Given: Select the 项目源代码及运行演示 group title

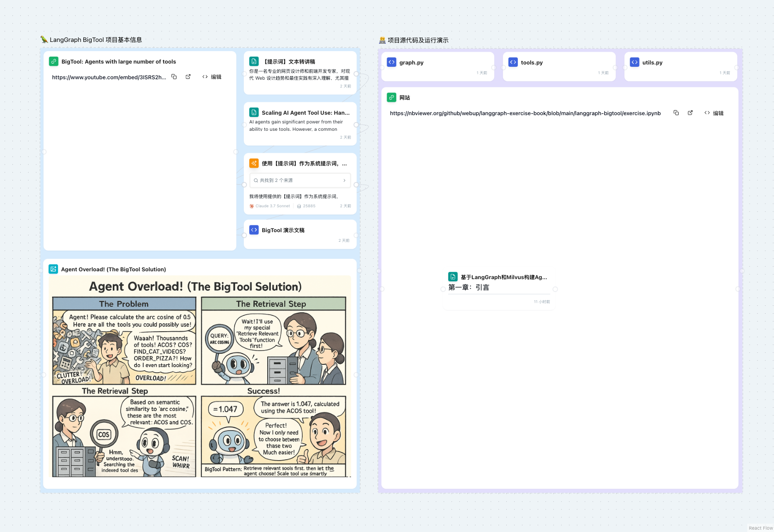Looking at the screenshot, I should click(417, 40).
